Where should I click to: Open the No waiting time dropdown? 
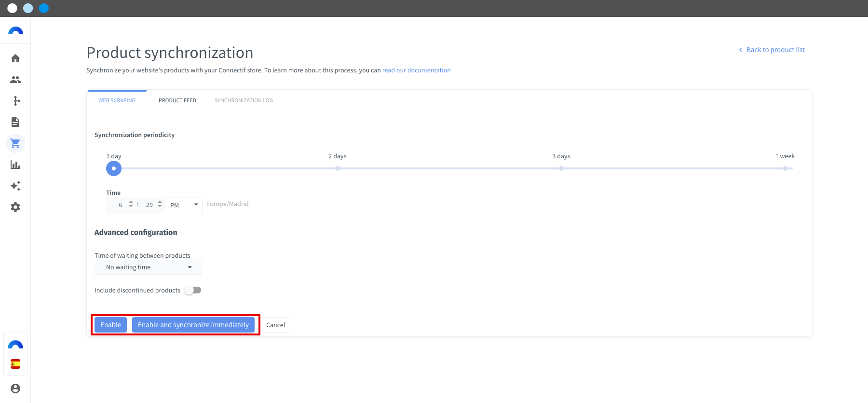(148, 267)
